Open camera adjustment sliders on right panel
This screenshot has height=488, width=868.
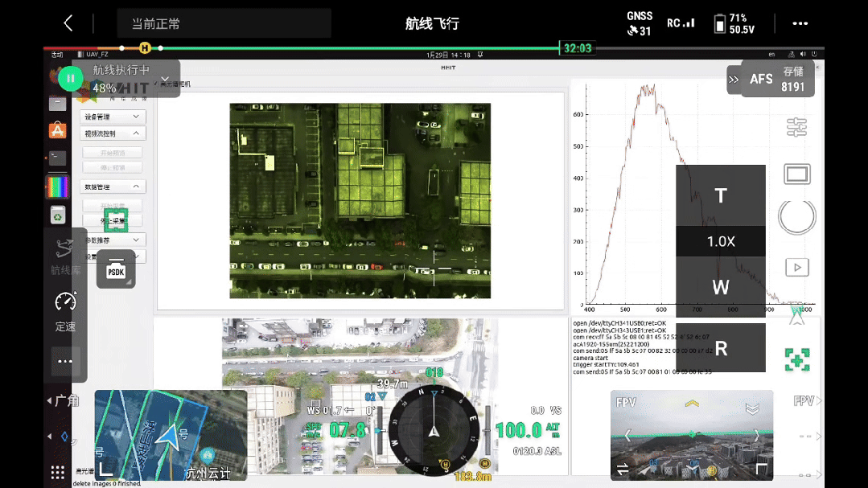click(796, 128)
